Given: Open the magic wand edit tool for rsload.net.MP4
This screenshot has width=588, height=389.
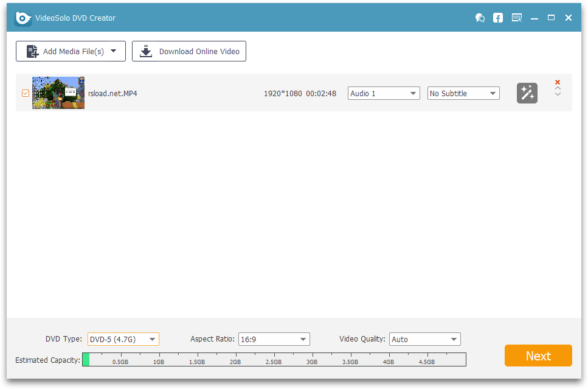Looking at the screenshot, I should click(527, 93).
